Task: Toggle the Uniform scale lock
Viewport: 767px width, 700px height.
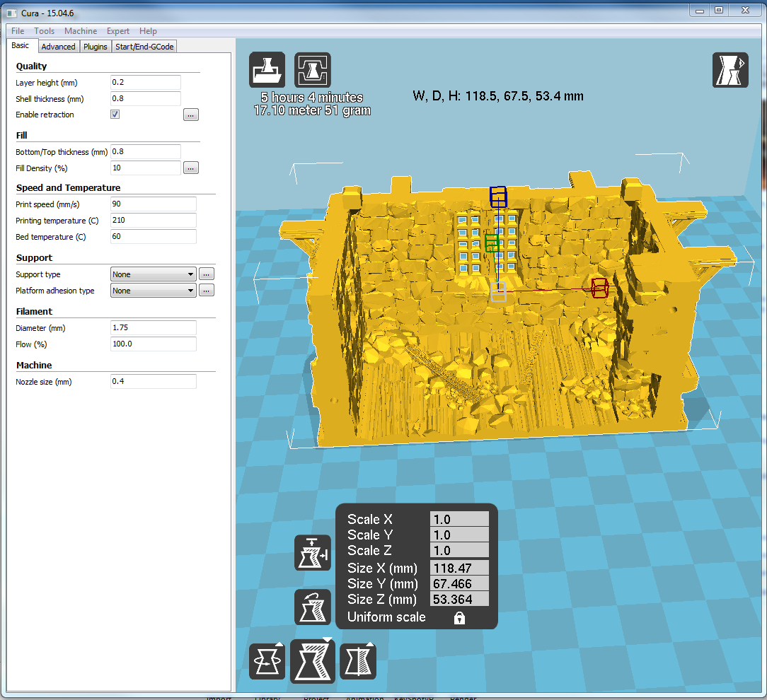Action: (x=459, y=618)
